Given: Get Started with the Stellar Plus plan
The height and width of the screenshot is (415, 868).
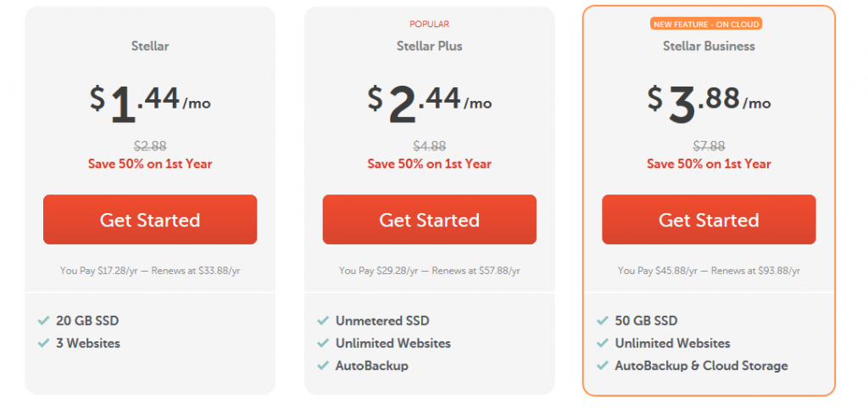Looking at the screenshot, I should [429, 220].
